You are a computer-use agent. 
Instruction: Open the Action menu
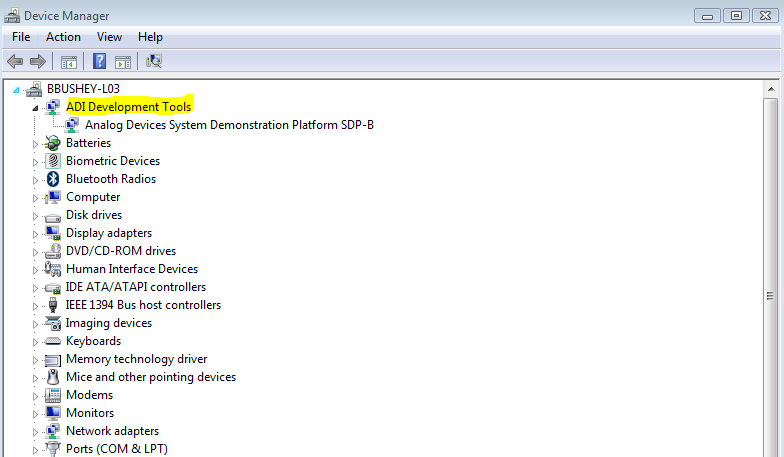(x=63, y=37)
